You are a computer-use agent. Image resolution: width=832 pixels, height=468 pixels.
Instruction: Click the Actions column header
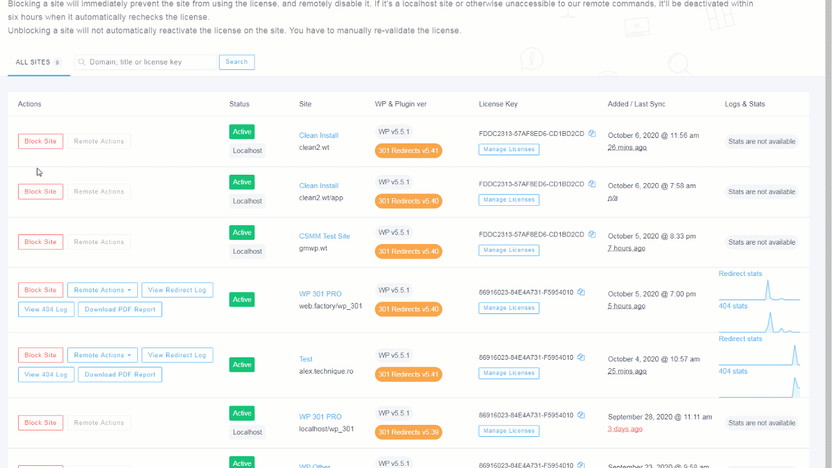pyautogui.click(x=29, y=104)
